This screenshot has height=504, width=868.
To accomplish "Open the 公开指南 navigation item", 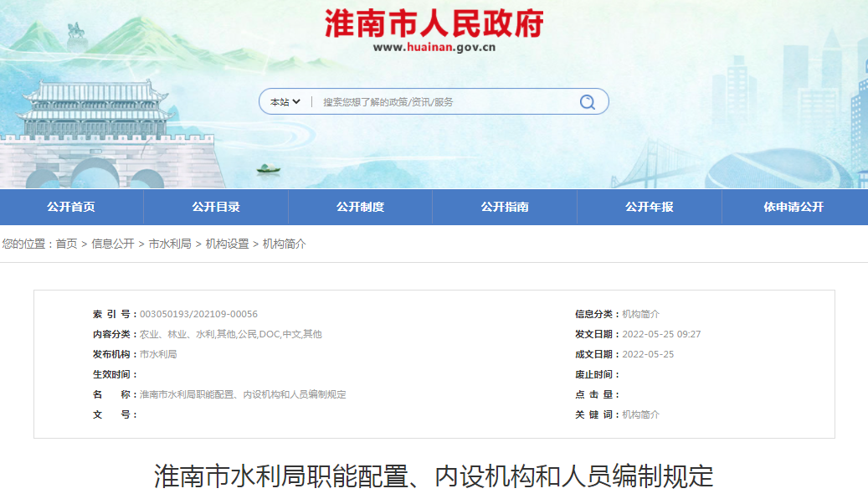I will pyautogui.click(x=505, y=207).
